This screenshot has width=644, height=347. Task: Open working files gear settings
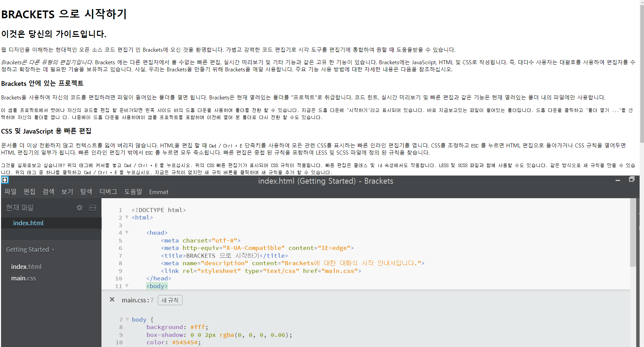[79, 208]
